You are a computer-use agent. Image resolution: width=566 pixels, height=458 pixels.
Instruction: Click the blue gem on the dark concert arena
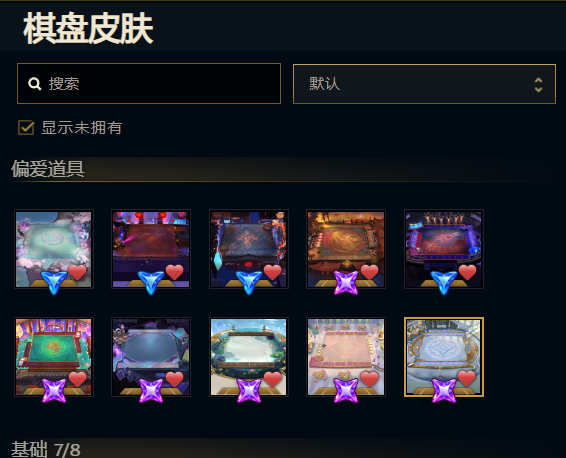pyautogui.click(x=444, y=282)
